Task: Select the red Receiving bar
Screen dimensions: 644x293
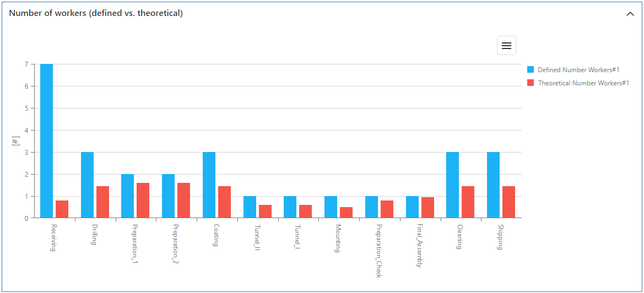Action: [62, 209]
